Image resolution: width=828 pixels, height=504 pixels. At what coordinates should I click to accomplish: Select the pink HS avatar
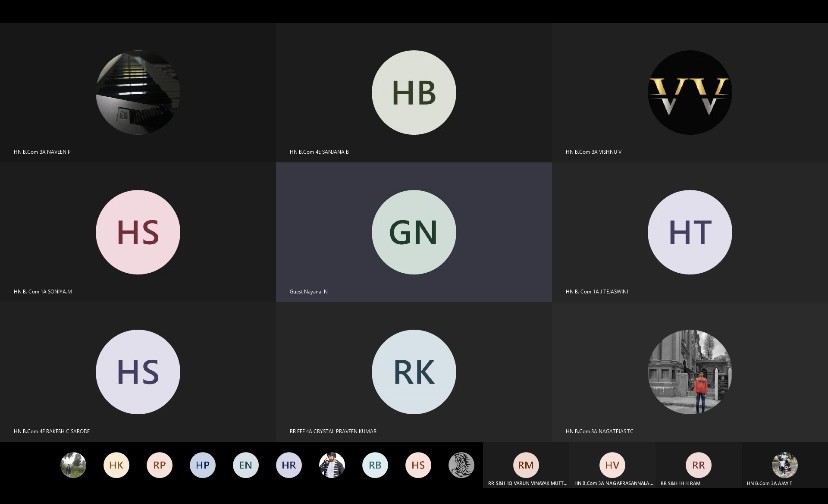138,232
